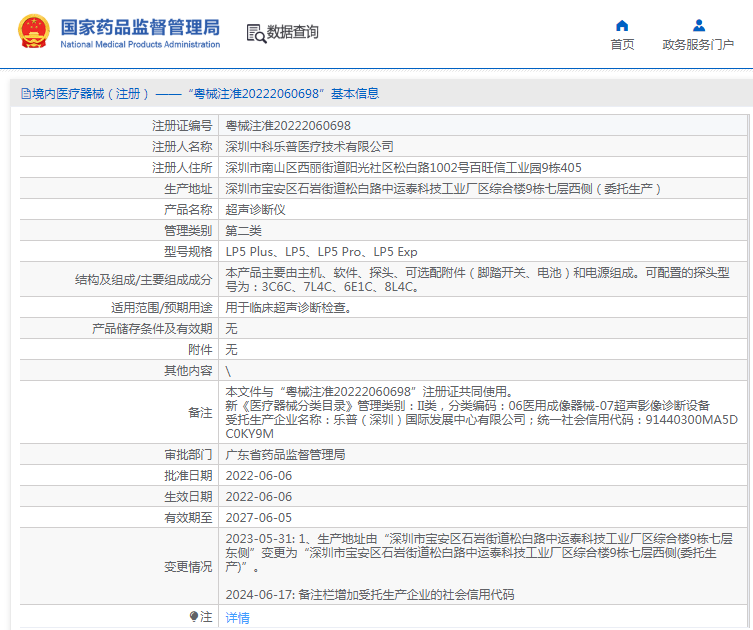
Task: Click 生效日期 value 2022-06-06
Action: click(x=259, y=497)
